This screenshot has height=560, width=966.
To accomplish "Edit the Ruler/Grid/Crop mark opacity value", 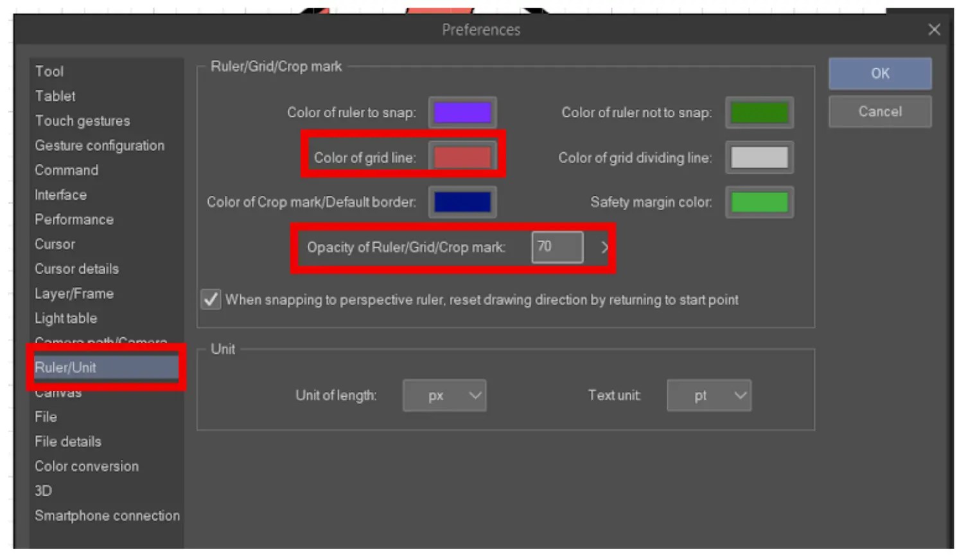I will (x=556, y=247).
